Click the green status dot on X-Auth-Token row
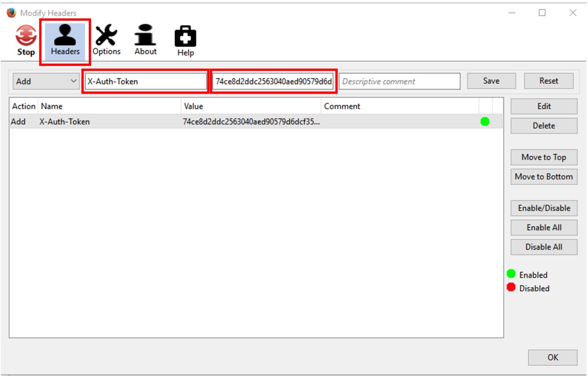The image size is (588, 376). click(x=485, y=122)
